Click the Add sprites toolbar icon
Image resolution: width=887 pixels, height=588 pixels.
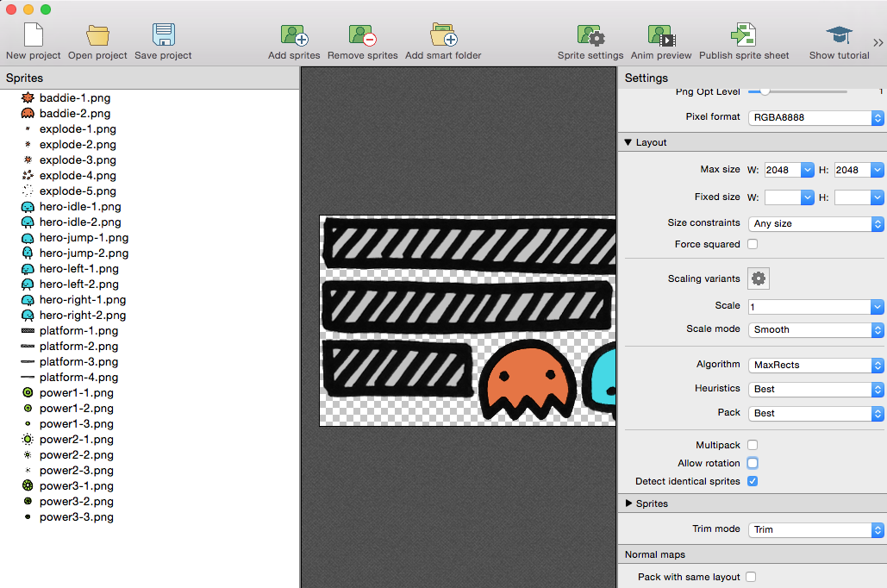tap(294, 35)
